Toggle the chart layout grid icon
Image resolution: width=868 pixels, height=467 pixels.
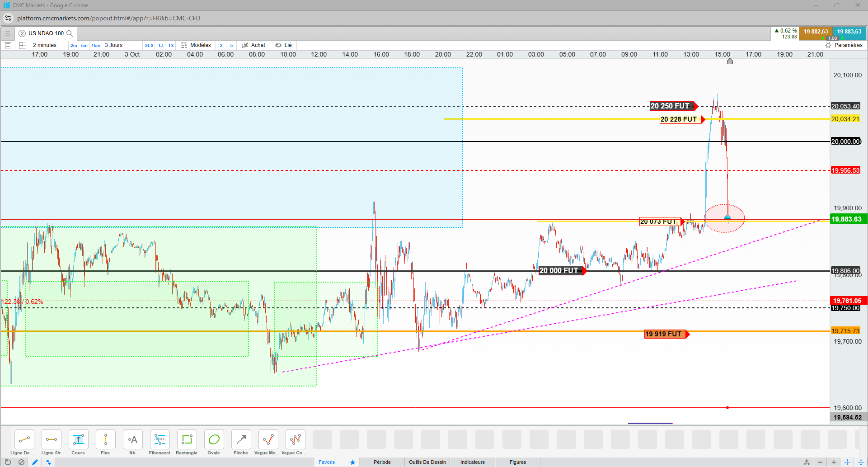click(x=23, y=45)
